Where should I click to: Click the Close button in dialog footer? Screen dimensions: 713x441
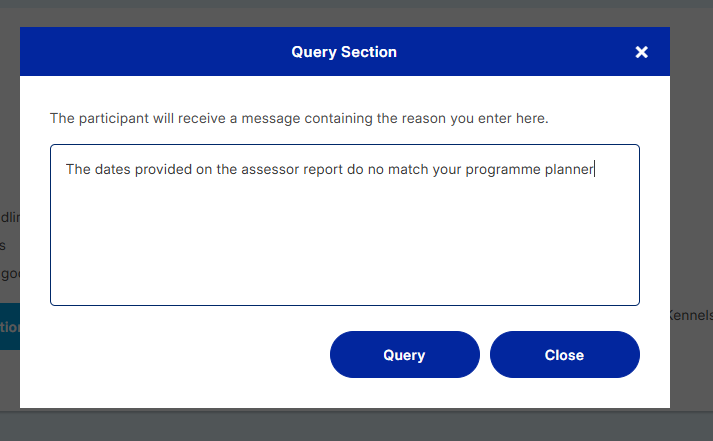[x=564, y=355]
